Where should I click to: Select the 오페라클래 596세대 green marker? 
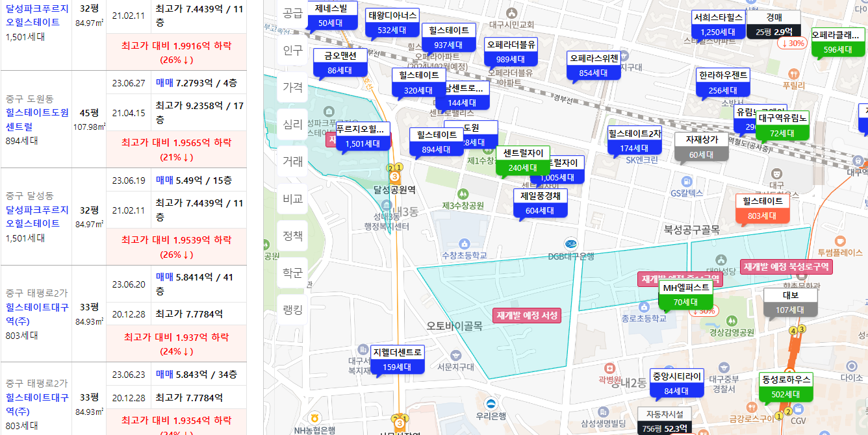[839, 42]
